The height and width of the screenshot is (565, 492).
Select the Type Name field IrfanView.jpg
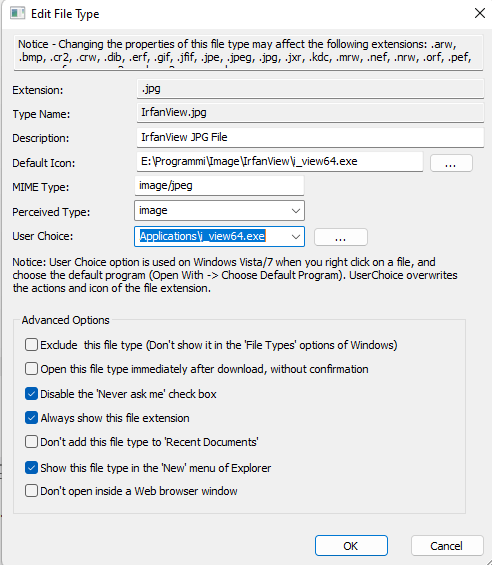pyautogui.click(x=310, y=113)
